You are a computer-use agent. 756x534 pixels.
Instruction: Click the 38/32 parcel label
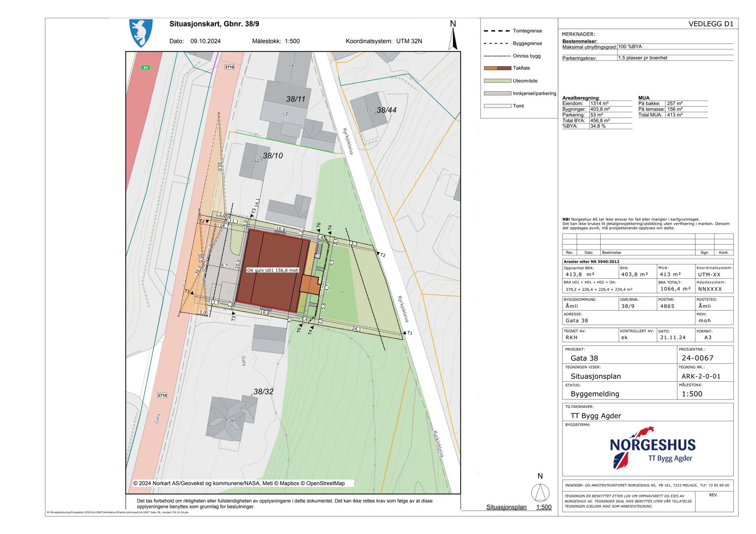(263, 392)
